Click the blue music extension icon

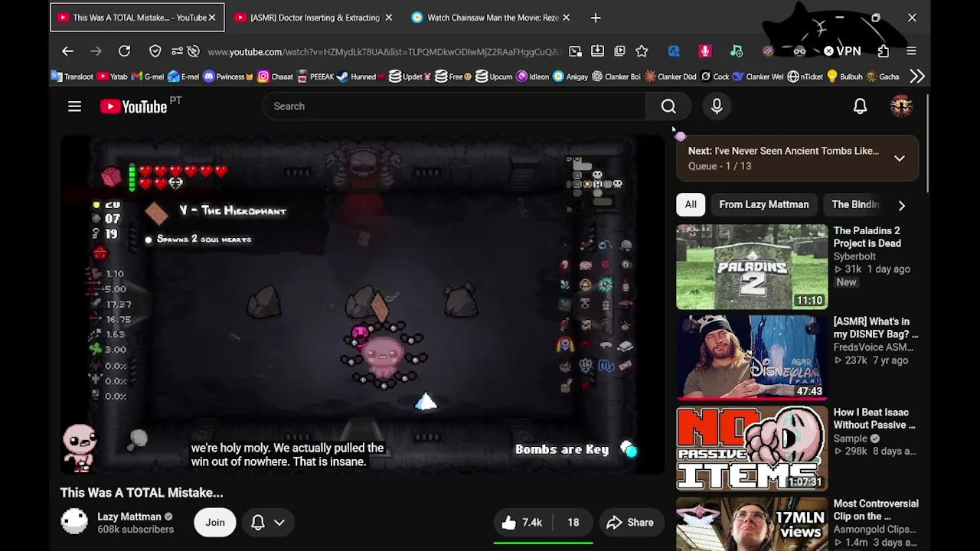pos(674,51)
